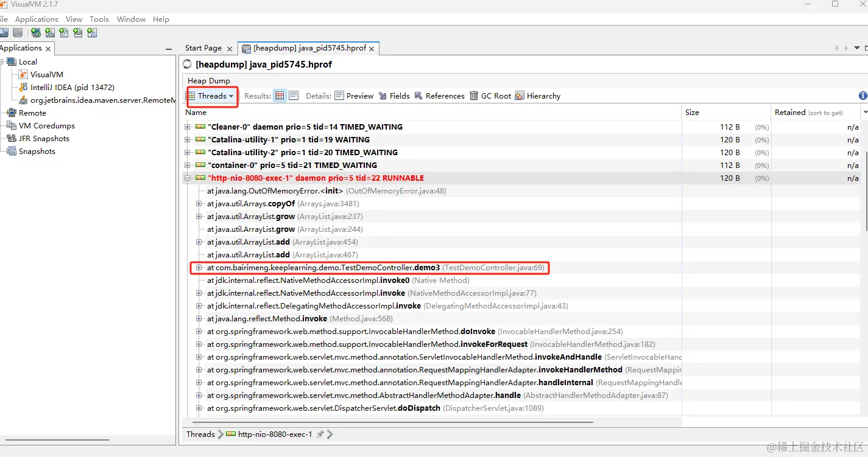The height and width of the screenshot is (457, 868).
Task: Select the Snapshots node icon
Action: tap(12, 151)
